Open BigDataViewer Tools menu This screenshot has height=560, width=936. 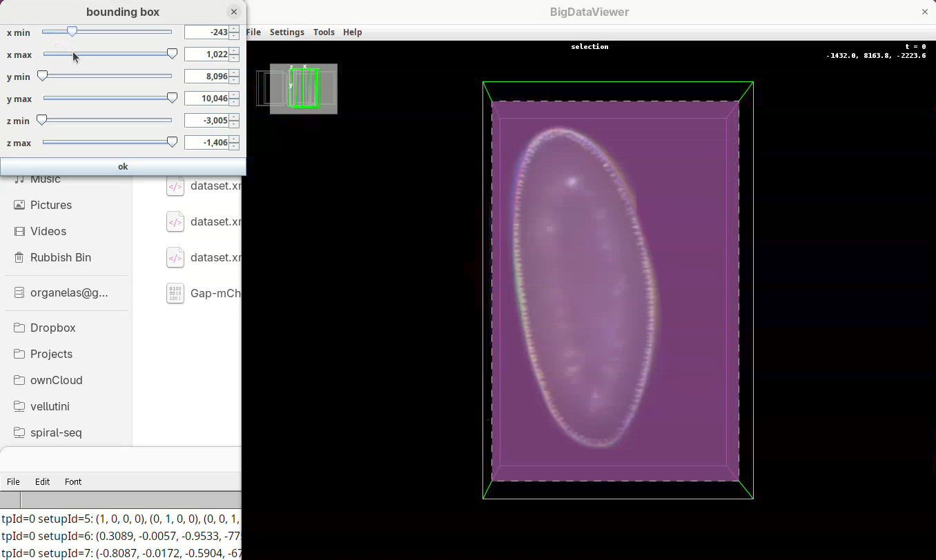(x=324, y=32)
